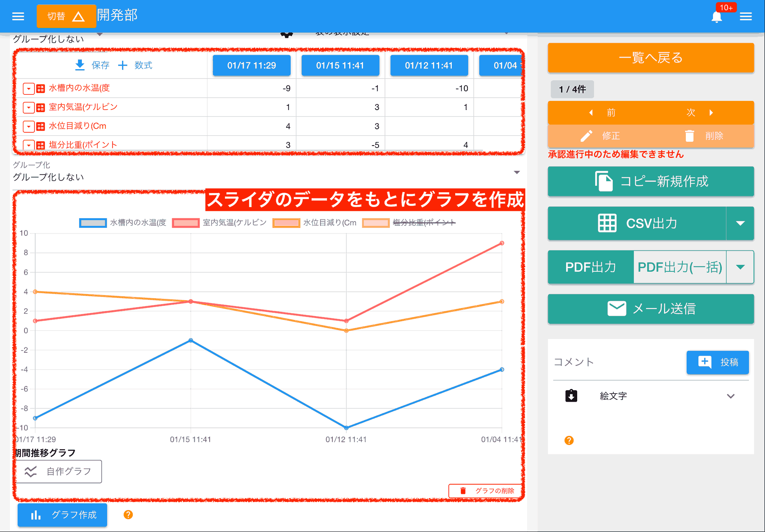Open the notifications bell

[716, 17]
